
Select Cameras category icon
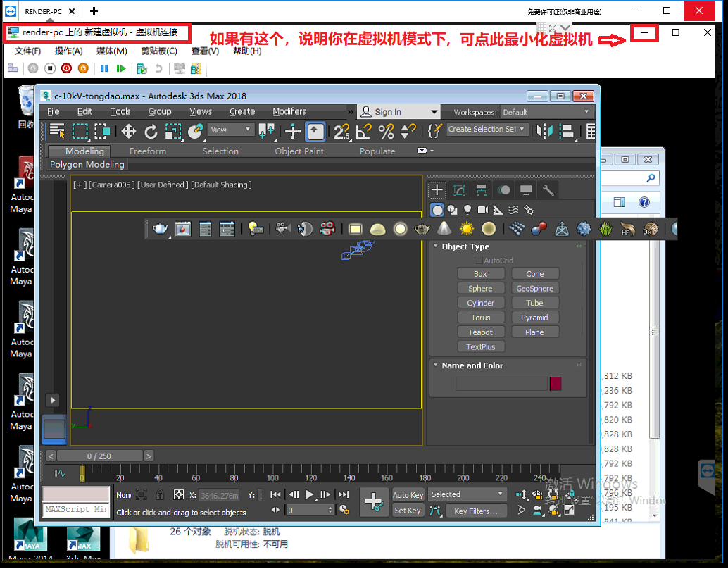coord(483,211)
